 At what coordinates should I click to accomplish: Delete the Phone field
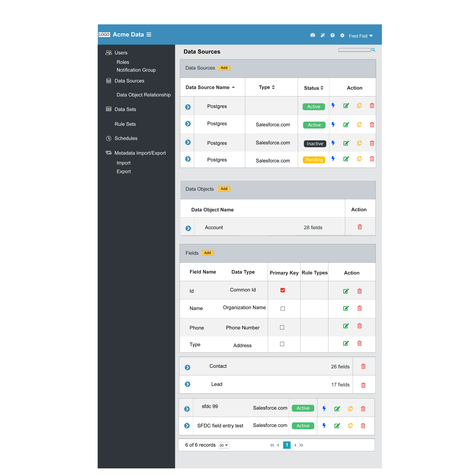(x=360, y=326)
